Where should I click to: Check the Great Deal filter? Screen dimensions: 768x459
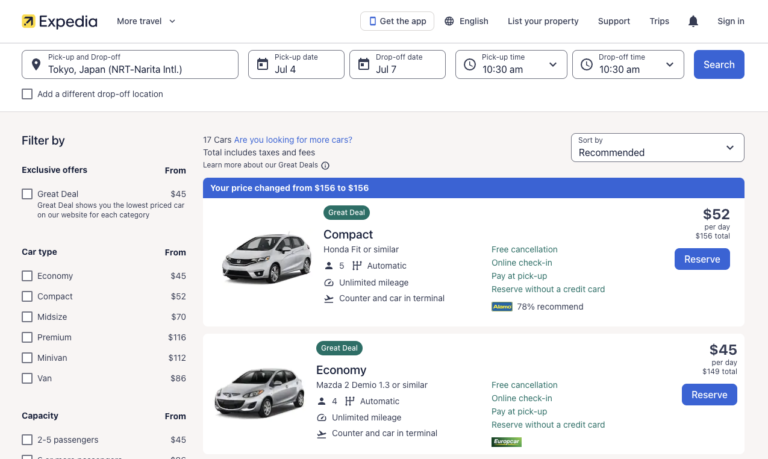[x=27, y=194]
